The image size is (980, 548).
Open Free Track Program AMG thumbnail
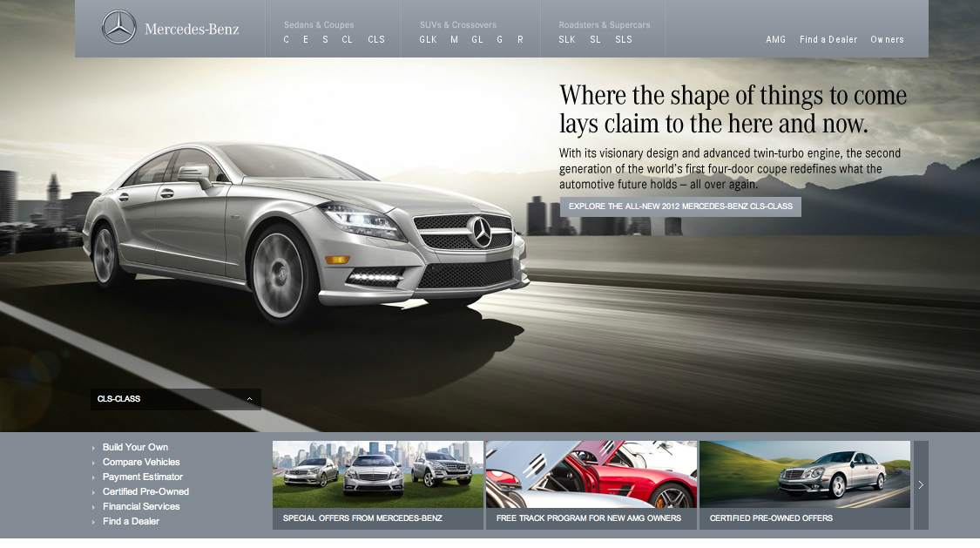click(x=591, y=484)
